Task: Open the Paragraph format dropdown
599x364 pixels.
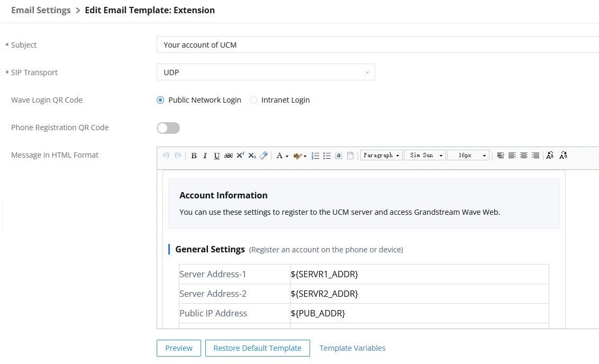Action: pos(381,155)
